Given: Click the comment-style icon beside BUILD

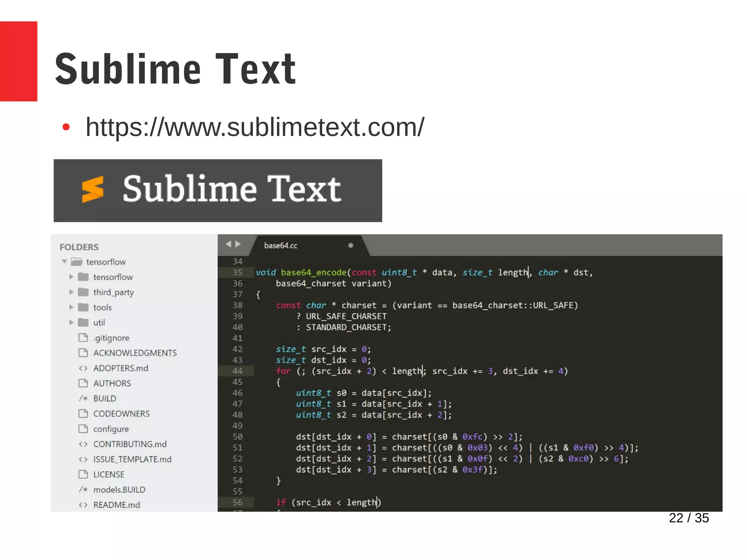Looking at the screenshot, I should click(x=83, y=398).
